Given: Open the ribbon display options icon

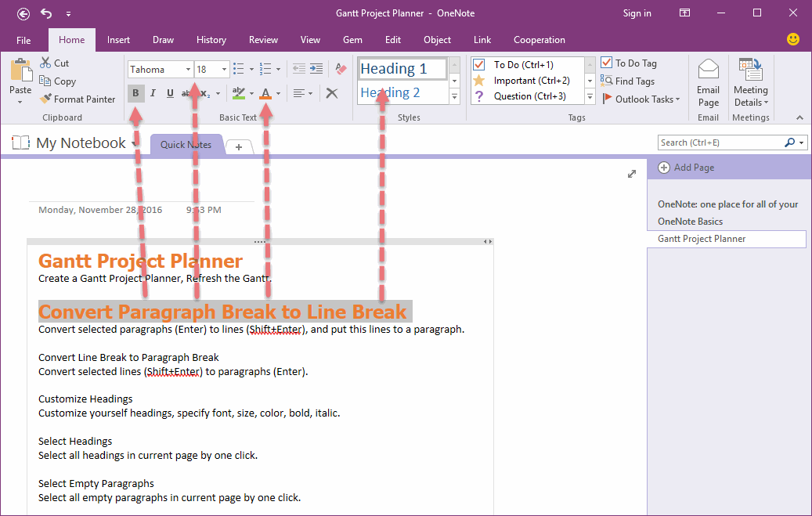Looking at the screenshot, I should (684, 13).
